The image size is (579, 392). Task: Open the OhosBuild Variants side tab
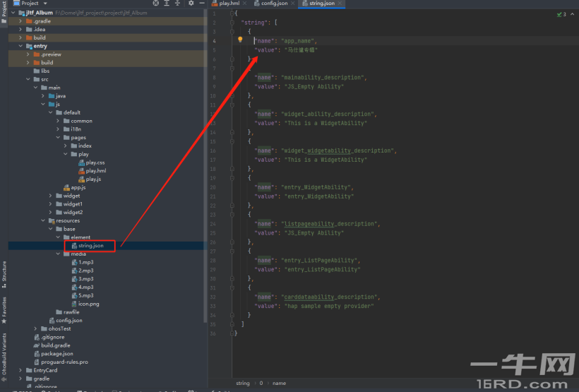pyautogui.click(x=4, y=357)
